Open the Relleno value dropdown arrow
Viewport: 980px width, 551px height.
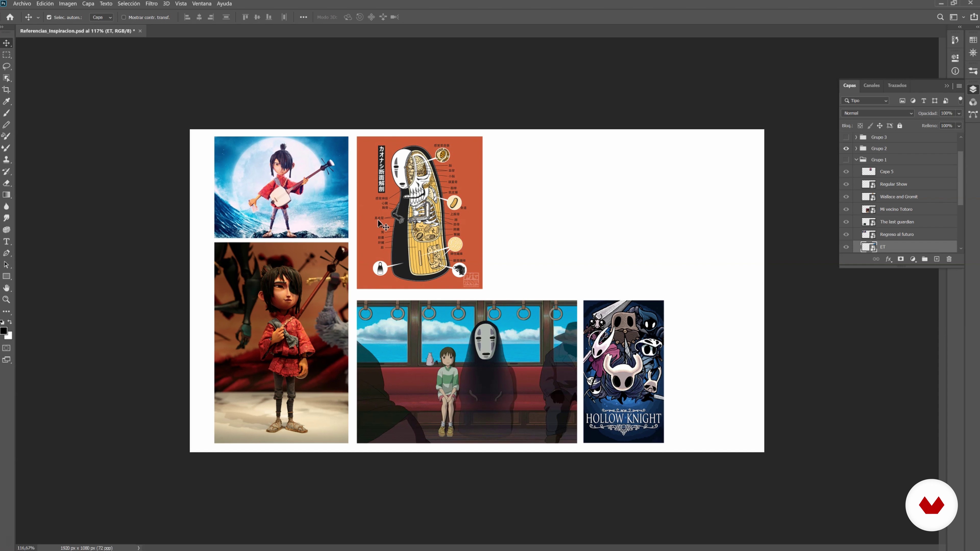(x=959, y=126)
